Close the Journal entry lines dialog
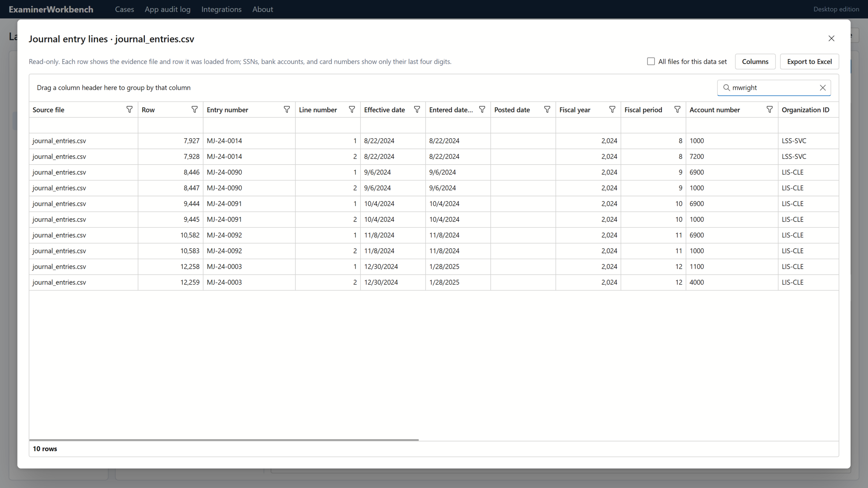Viewport: 868px width, 488px height. [x=831, y=39]
